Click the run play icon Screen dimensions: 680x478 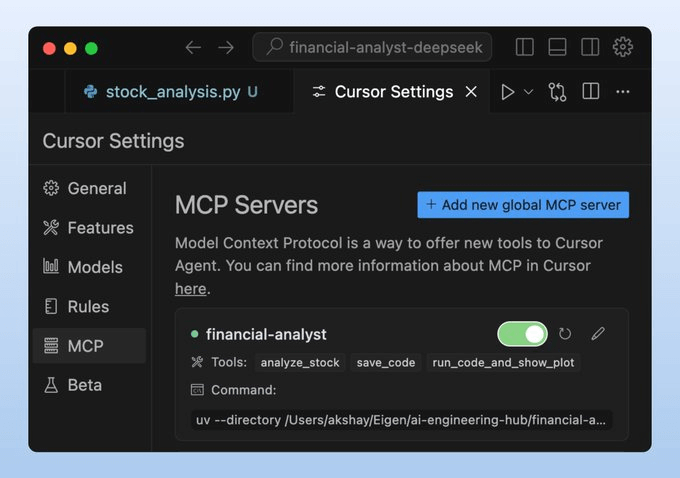tap(508, 92)
